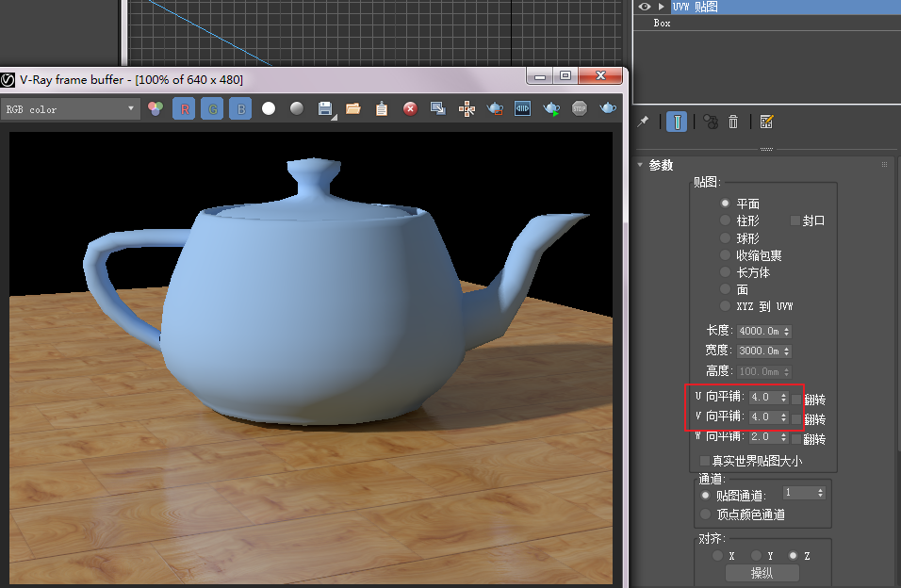
Task: Select the 柱形 mapping radio button
Action: (x=725, y=220)
